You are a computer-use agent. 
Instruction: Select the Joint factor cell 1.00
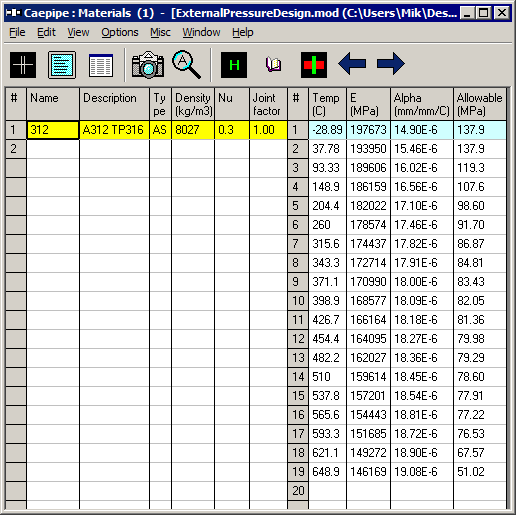point(268,130)
